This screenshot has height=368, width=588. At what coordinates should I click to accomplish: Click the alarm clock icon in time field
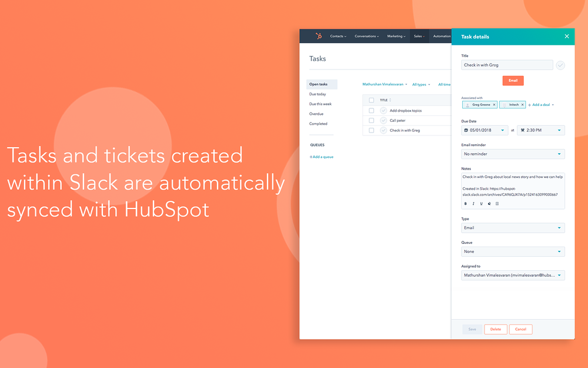522,130
